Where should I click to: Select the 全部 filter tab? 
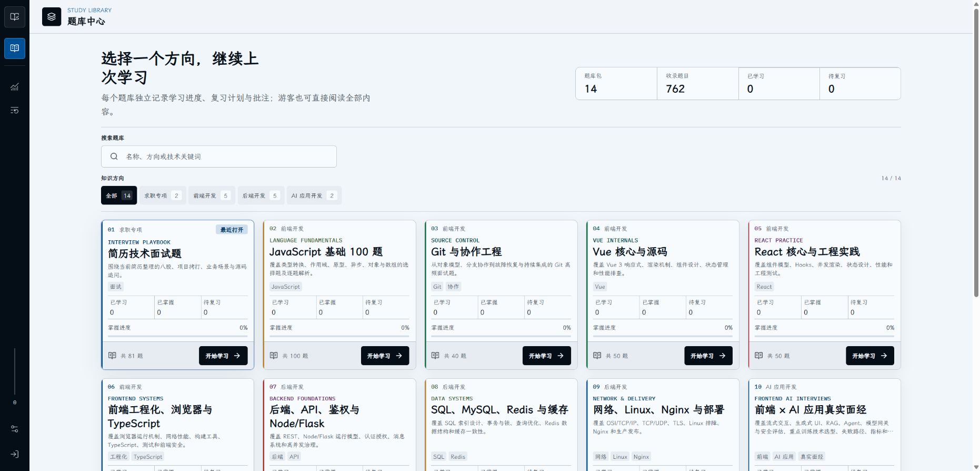(x=119, y=195)
